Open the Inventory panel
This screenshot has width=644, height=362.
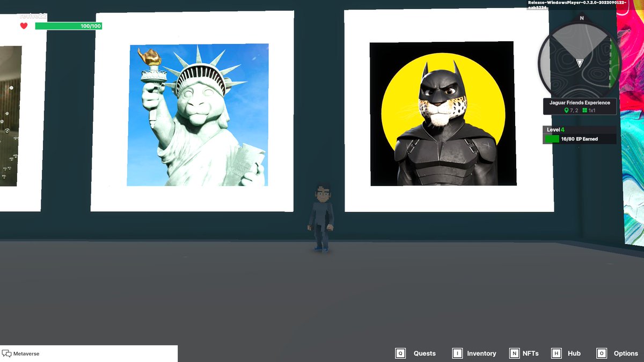[x=481, y=353]
